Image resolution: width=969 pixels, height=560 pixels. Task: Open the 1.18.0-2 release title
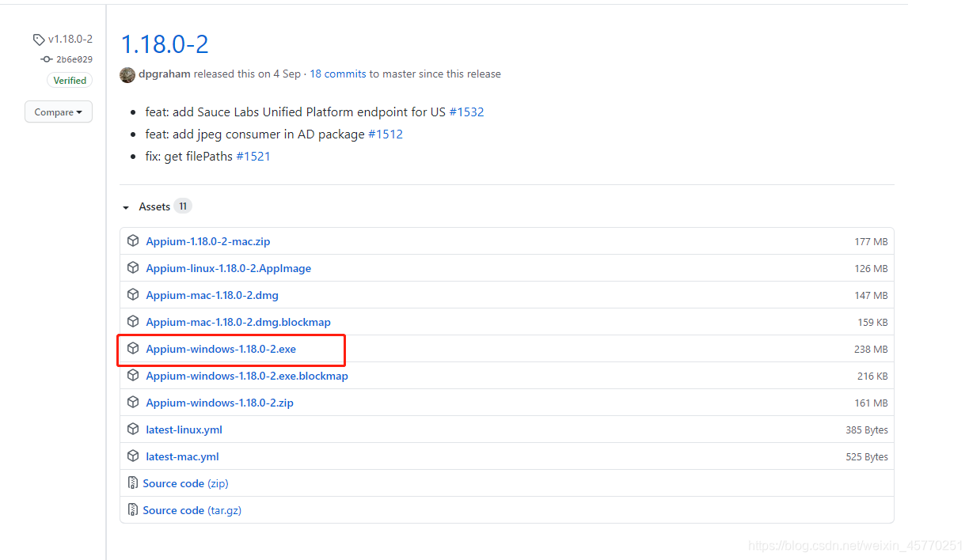(165, 44)
